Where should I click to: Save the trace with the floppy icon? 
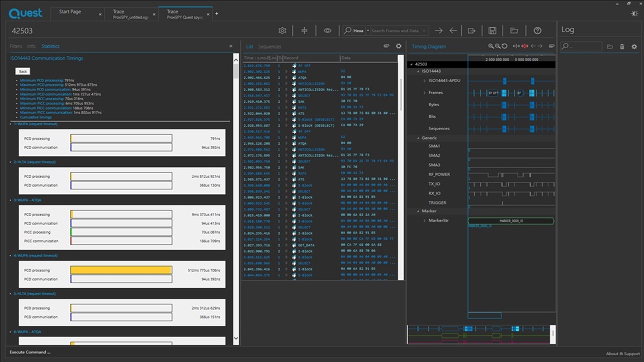(493, 31)
